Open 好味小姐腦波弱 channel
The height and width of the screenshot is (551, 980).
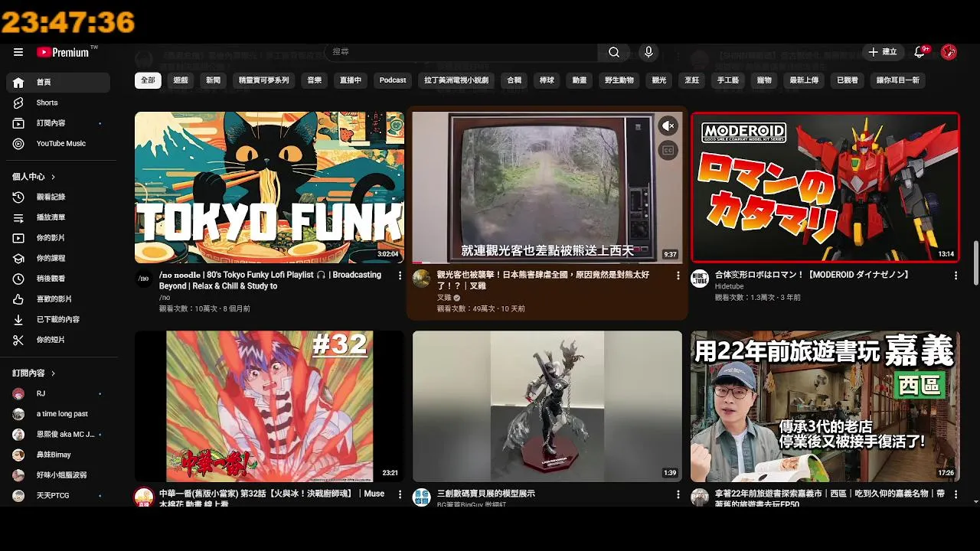pyautogui.click(x=58, y=475)
